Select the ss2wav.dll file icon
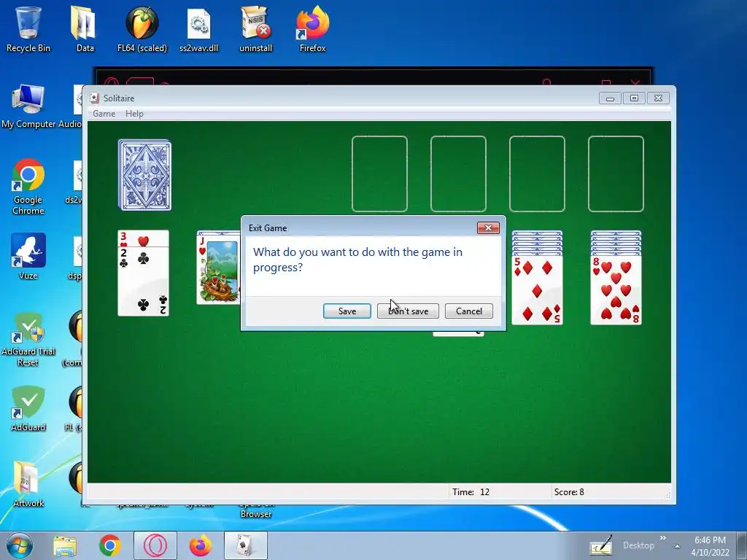 [198, 28]
